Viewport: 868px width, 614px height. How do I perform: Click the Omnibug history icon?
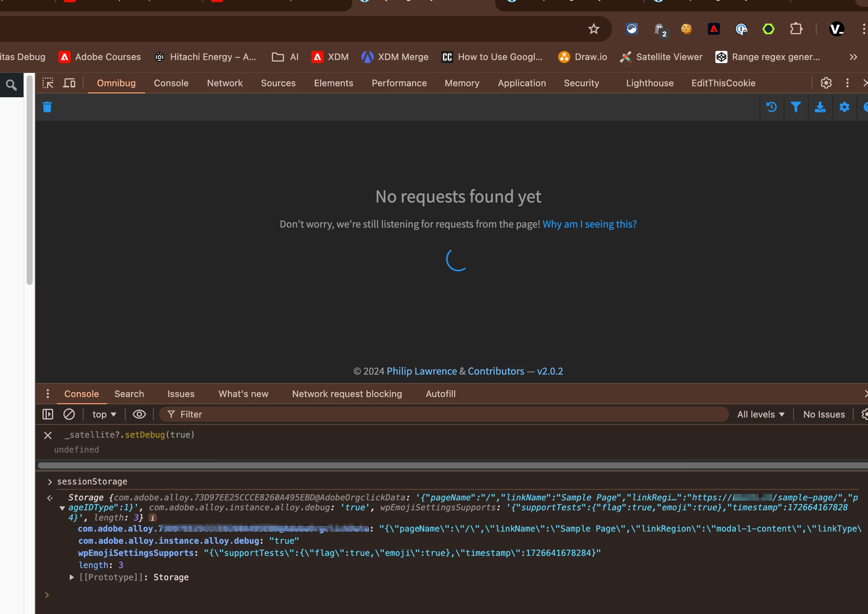tap(771, 107)
